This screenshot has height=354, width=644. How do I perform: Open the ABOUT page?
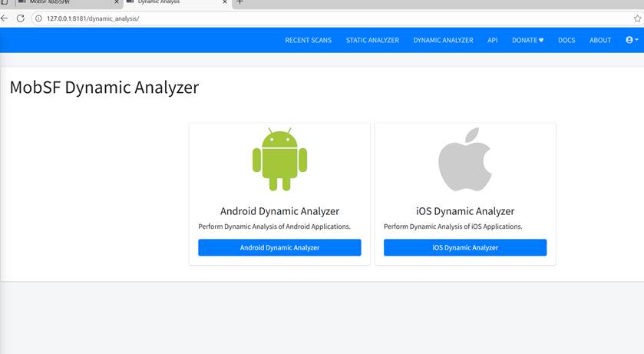tap(600, 40)
